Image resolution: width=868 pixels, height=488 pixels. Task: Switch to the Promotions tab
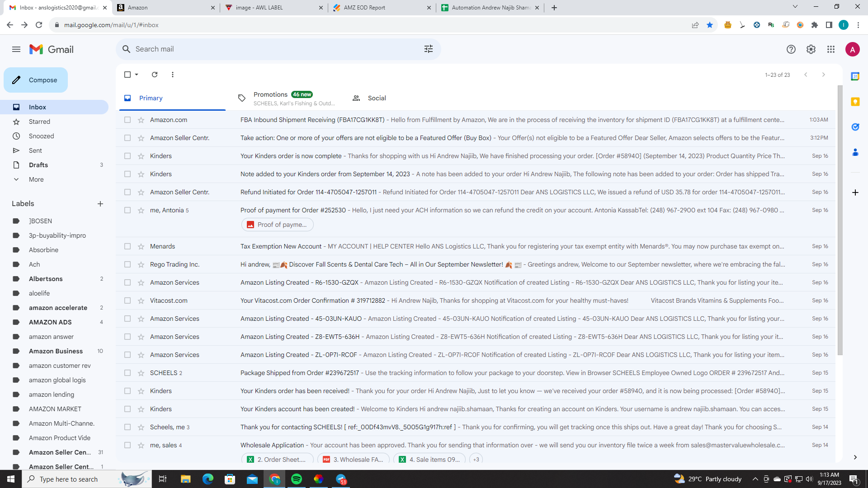287,98
